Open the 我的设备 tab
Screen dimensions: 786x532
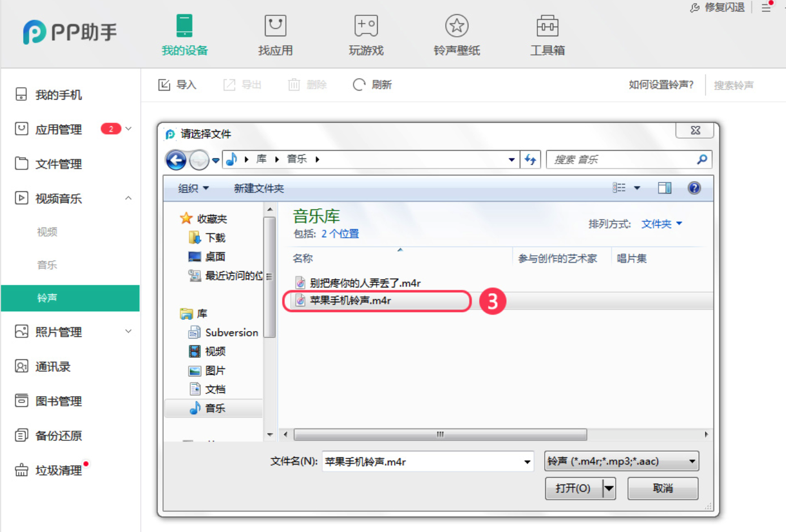[x=185, y=35]
